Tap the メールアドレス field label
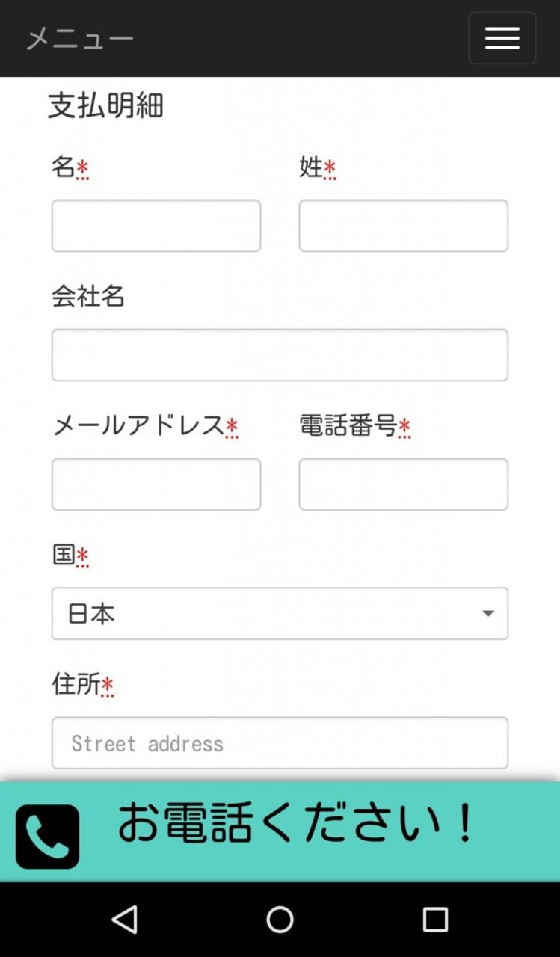This screenshot has width=560, height=957. point(138,425)
